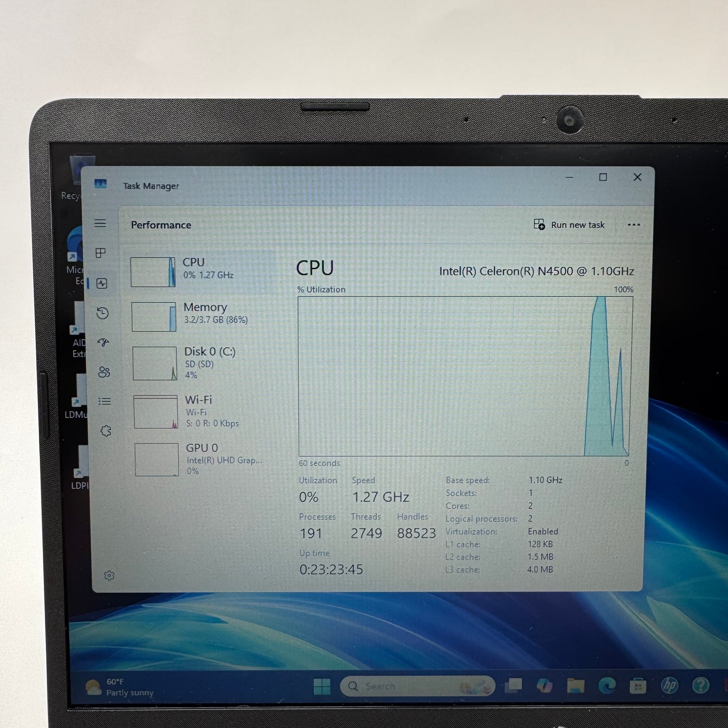Image resolution: width=728 pixels, height=728 pixels.
Task: Open the weather widget showing 60°F
Action: coord(120,687)
